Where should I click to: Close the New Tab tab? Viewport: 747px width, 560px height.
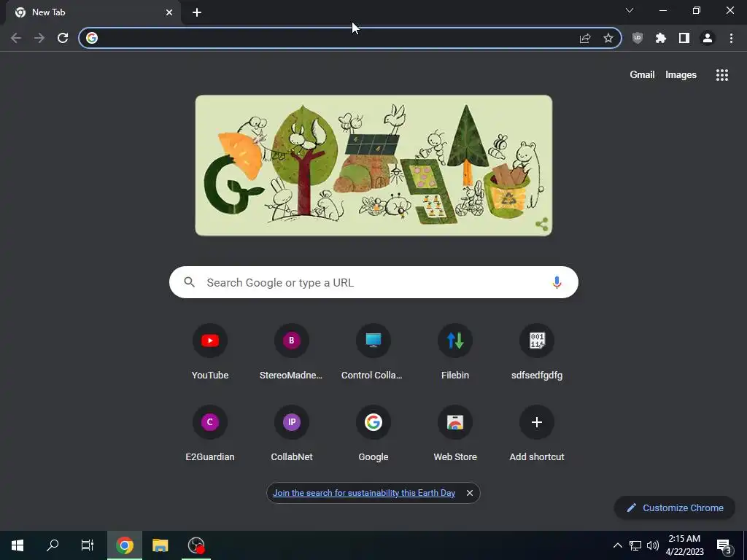click(169, 12)
